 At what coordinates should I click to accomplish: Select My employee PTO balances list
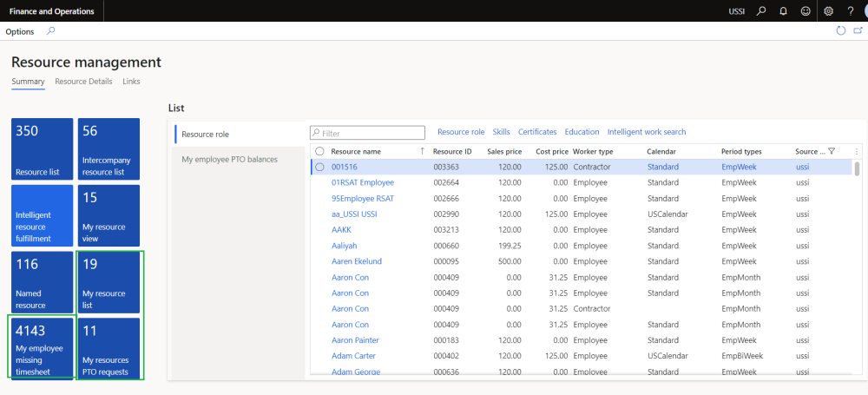tap(227, 160)
